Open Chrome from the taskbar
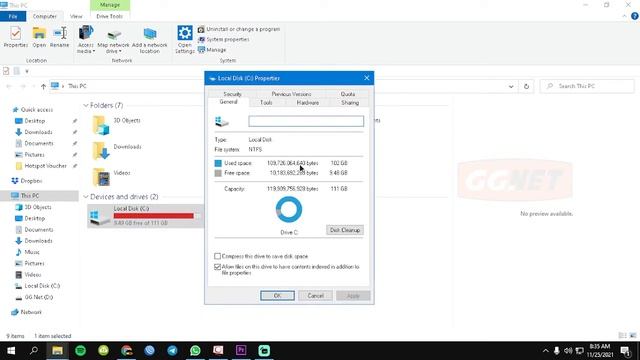Viewport: 640px width, 360px height. coord(127,351)
